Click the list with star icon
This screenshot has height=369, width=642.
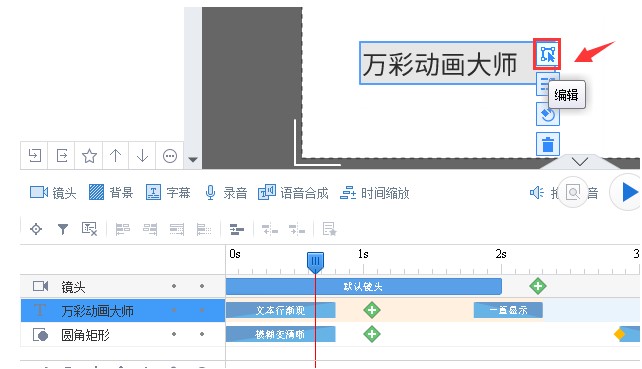point(329,229)
